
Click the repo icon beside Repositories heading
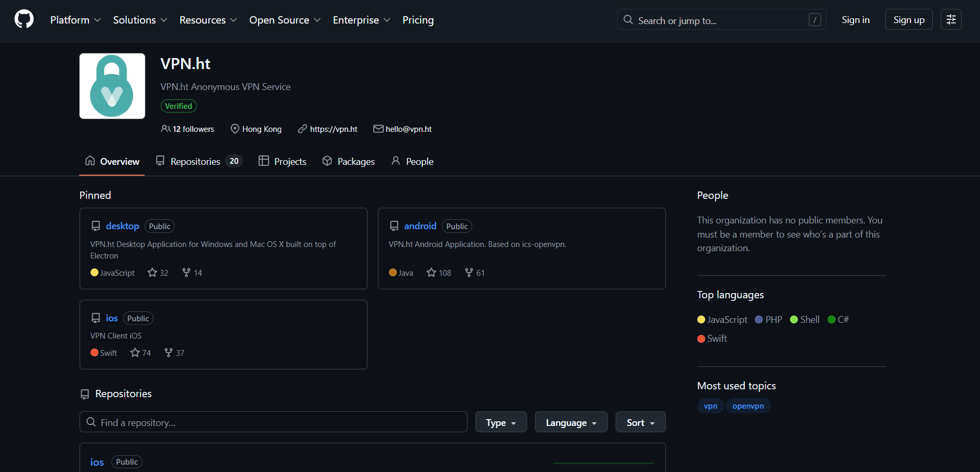click(85, 394)
